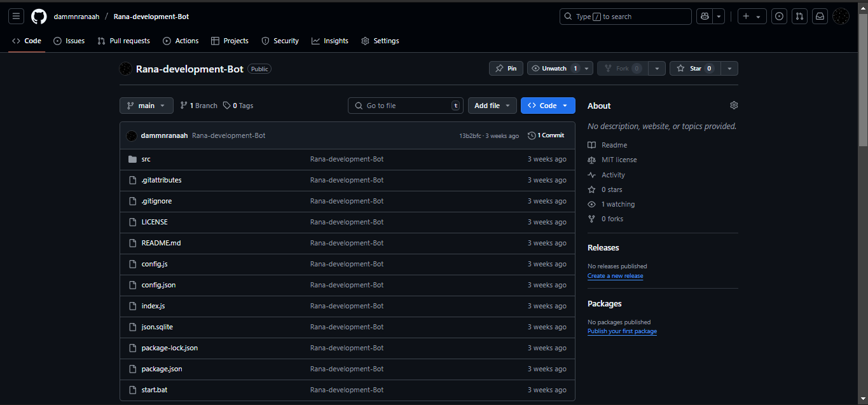The height and width of the screenshot is (405, 868).
Task: Open the json.sqlite file
Action: pos(157,327)
